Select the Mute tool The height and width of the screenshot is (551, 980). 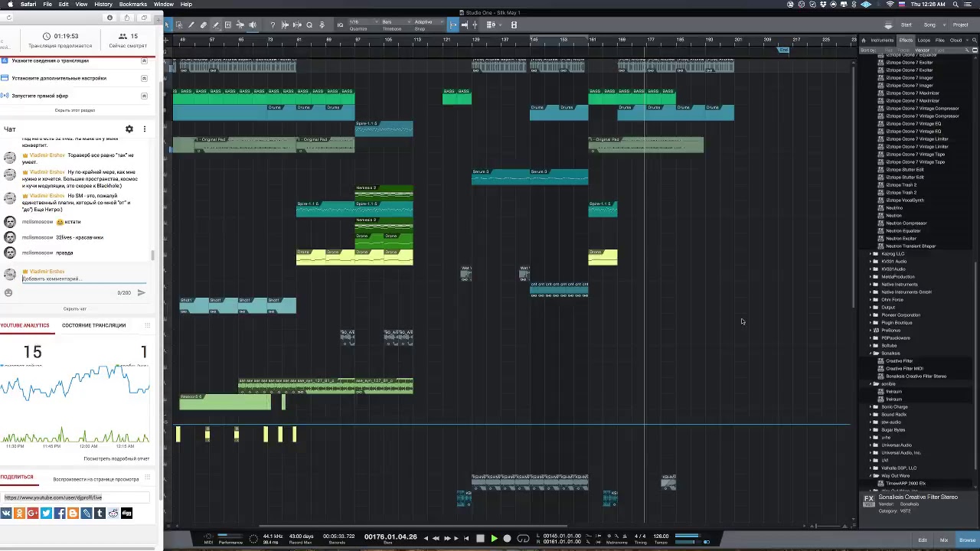(x=228, y=25)
